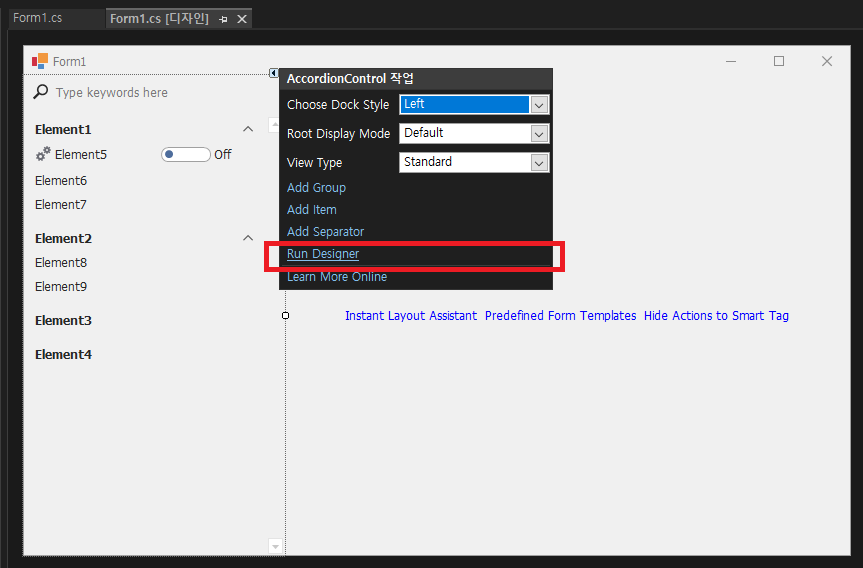This screenshot has height=568, width=863.
Task: Collapse the Element1 group chevron
Action: pyautogui.click(x=248, y=129)
